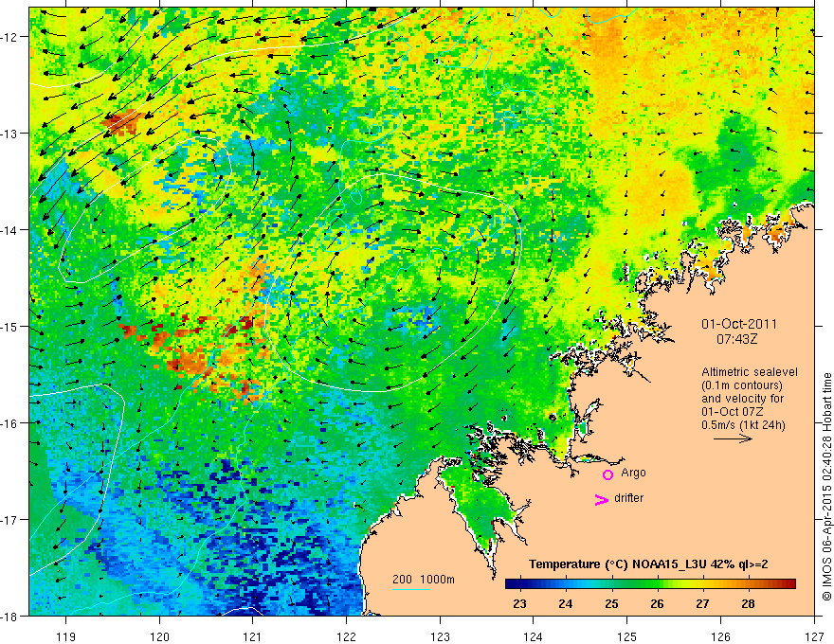Click the Temperature NOAA15_L3U colorbar title
Image resolution: width=834 pixels, height=644 pixels.
tap(648, 564)
